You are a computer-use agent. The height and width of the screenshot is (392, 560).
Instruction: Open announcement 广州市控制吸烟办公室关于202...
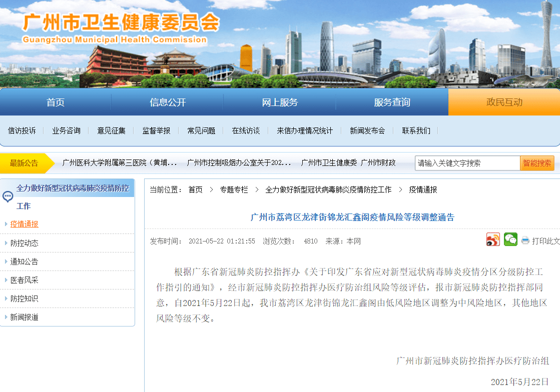pyautogui.click(x=239, y=163)
